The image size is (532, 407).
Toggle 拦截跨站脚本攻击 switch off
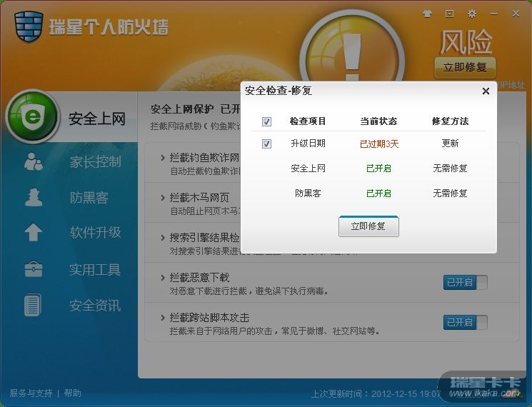(x=465, y=322)
